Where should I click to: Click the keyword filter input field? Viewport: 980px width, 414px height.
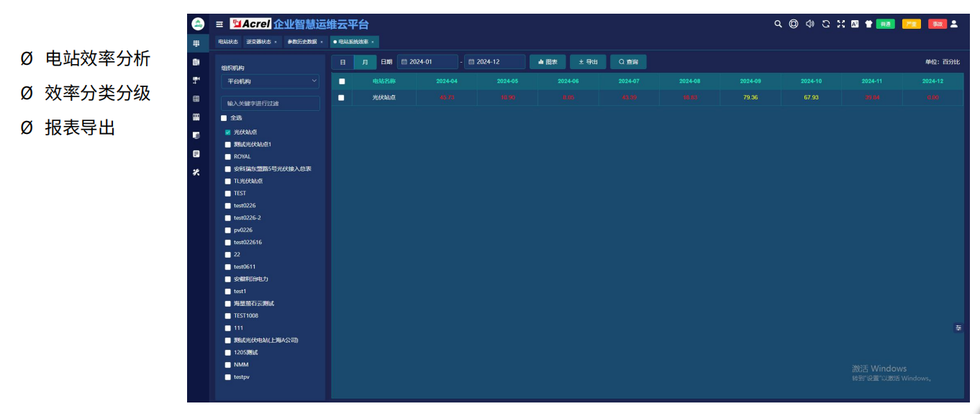point(270,104)
